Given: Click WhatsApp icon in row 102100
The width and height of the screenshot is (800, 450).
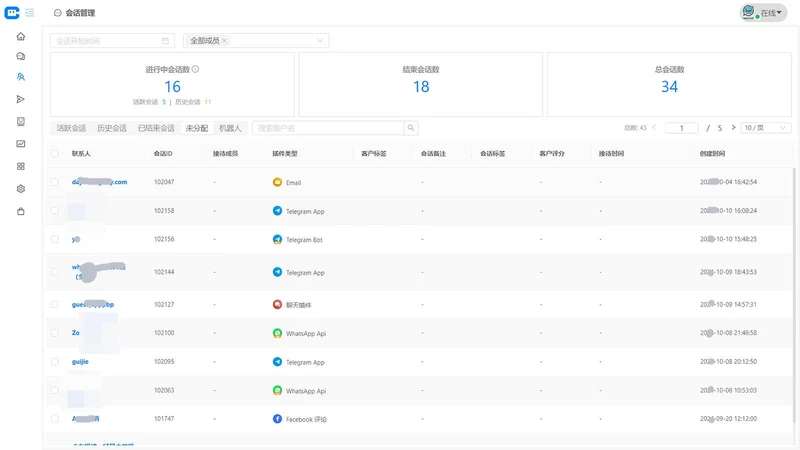Looking at the screenshot, I should (x=277, y=333).
